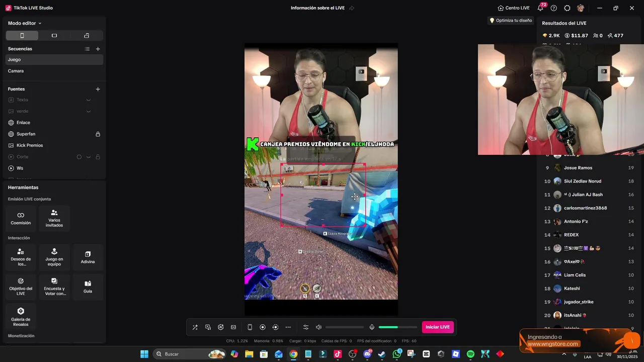This screenshot has height=362, width=644.
Task: Unlock the Superfan source
Action: click(98, 134)
